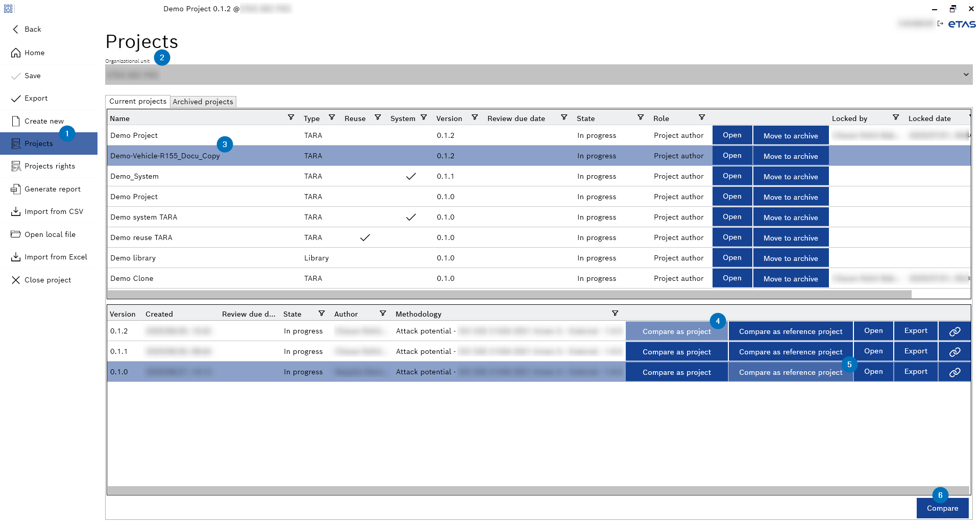
Task: Toggle System checkmark for Demo system TARA
Action: (x=410, y=217)
